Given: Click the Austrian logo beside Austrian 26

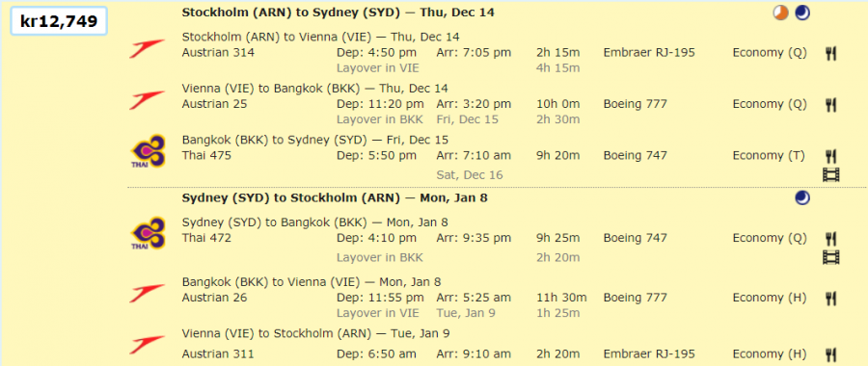Looking at the screenshot, I should [x=148, y=293].
